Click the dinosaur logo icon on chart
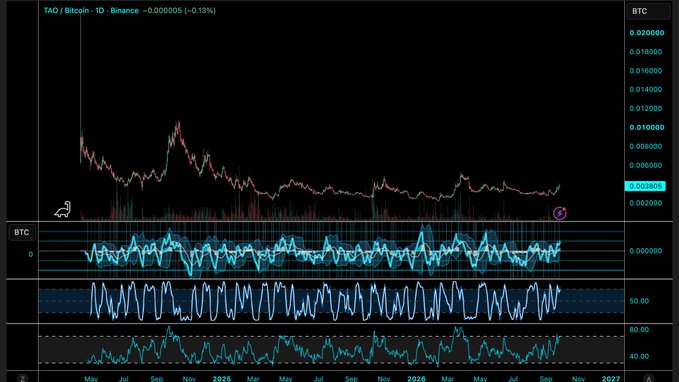The width and height of the screenshot is (679, 382). pyautogui.click(x=62, y=209)
